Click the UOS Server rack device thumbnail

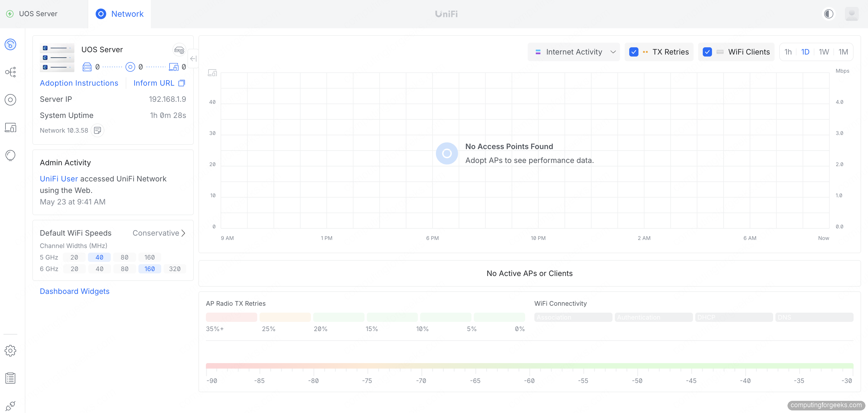[57, 58]
